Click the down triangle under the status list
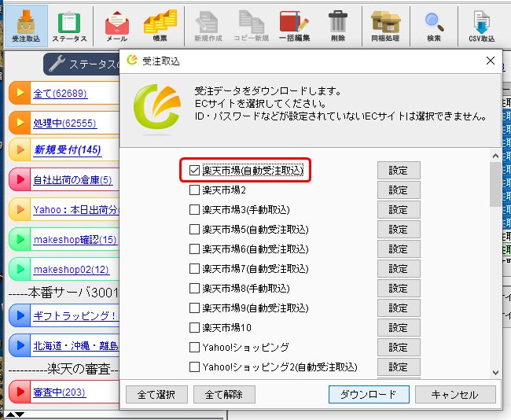 (20, 414)
